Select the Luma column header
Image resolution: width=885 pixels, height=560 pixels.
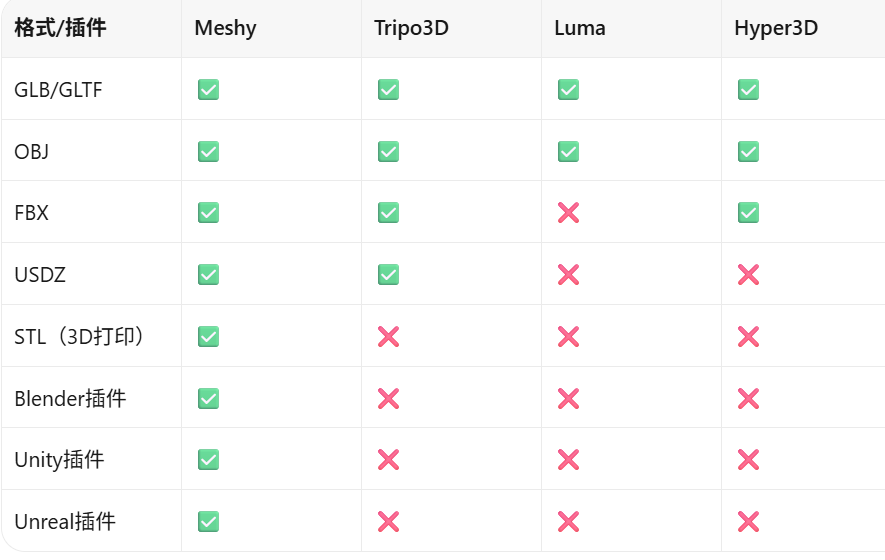click(580, 28)
